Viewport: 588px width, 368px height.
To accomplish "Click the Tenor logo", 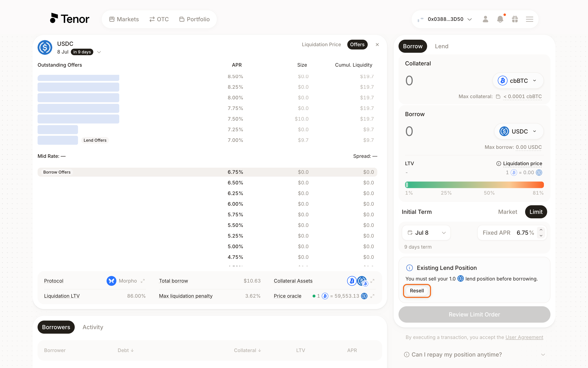I will (x=69, y=18).
